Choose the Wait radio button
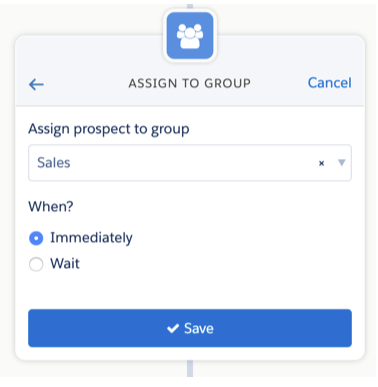Image resolution: width=378 pixels, height=387 pixels. click(36, 264)
